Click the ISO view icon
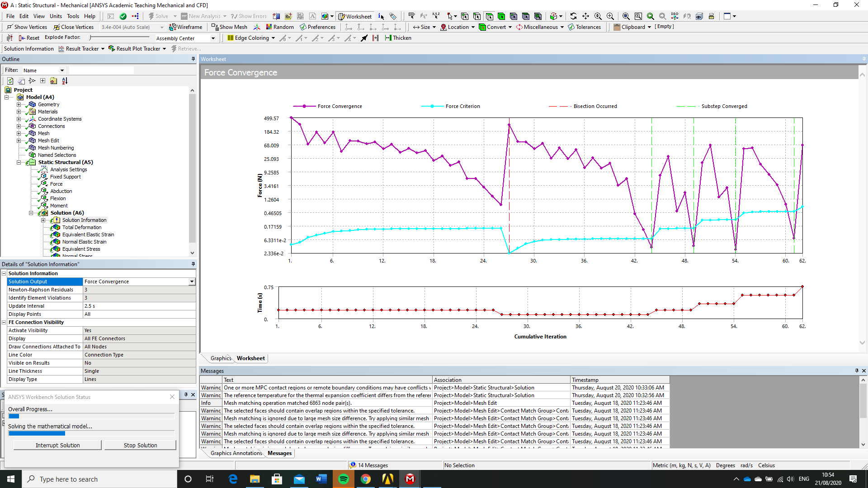The image size is (868, 488). click(675, 16)
